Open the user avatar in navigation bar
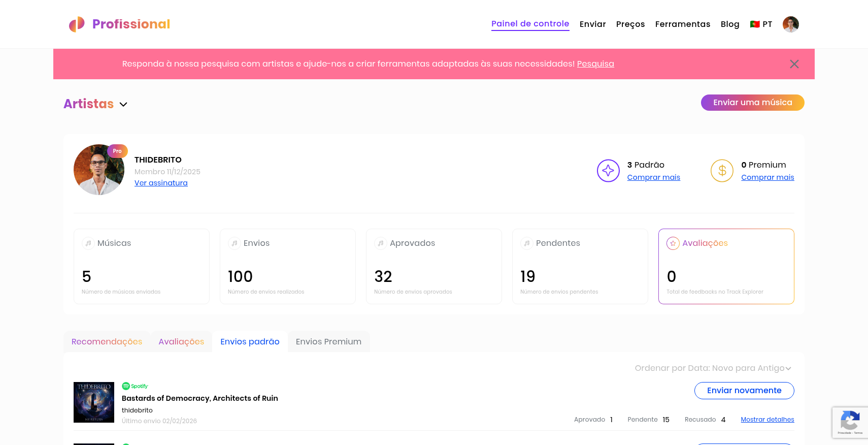 click(790, 24)
